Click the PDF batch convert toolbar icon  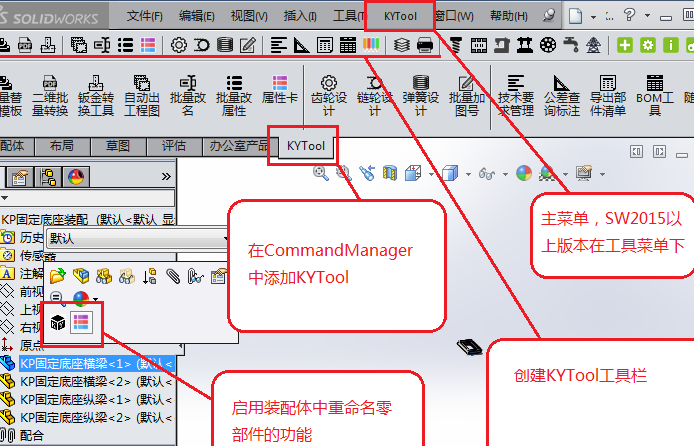25,45
